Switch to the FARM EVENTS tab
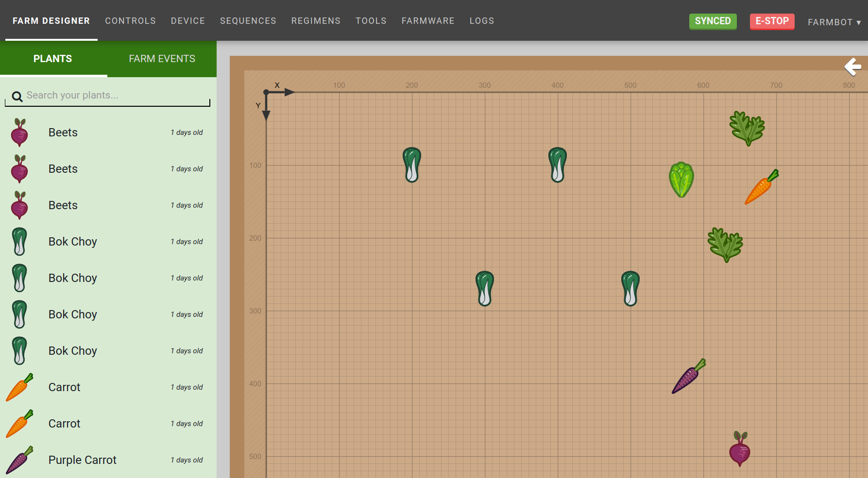The image size is (868, 478). 162,58
